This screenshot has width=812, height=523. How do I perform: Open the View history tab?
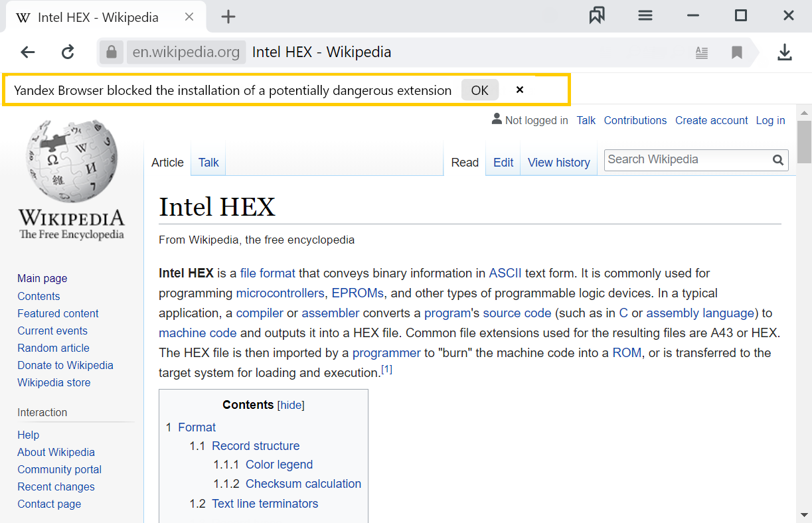tap(559, 163)
